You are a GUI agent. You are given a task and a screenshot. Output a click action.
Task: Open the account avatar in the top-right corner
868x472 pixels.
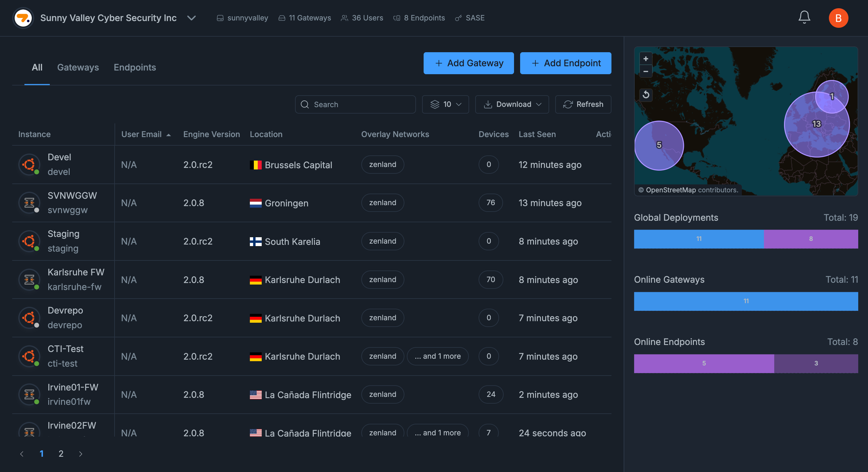point(839,18)
